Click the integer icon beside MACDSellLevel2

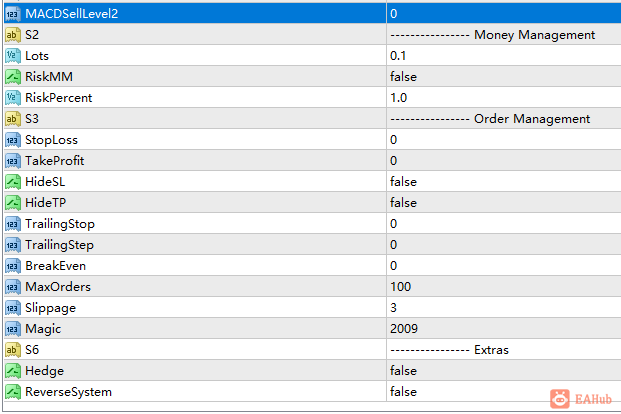tap(13, 14)
